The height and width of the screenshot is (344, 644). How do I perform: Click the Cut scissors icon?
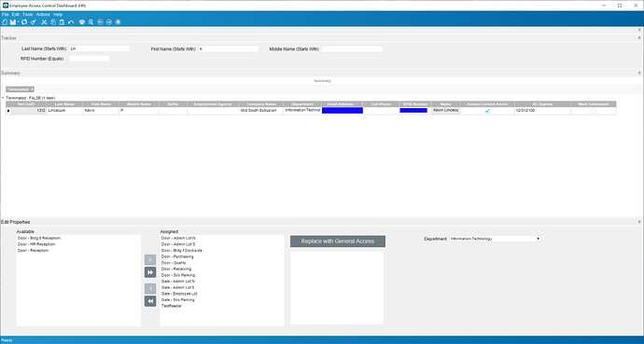45,22
